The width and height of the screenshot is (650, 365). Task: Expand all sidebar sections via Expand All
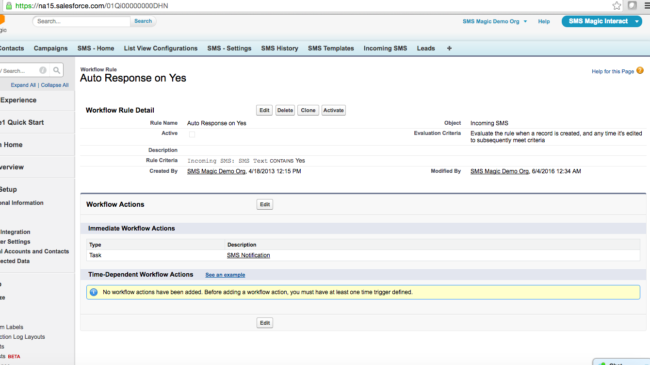[23, 85]
